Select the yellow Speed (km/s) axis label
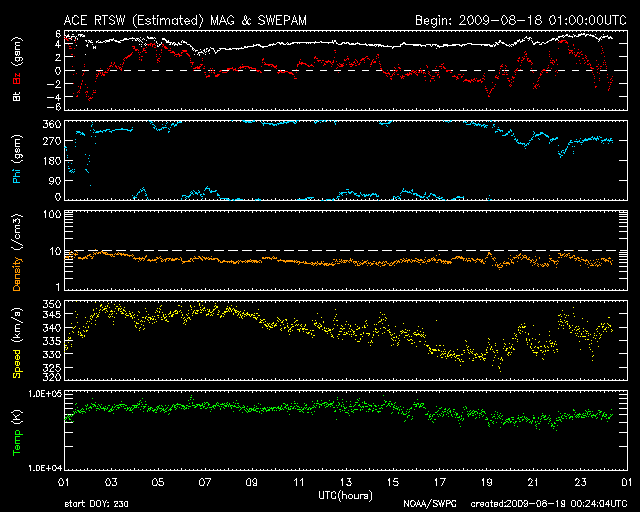Screen dimensions: 640x512 [17, 340]
